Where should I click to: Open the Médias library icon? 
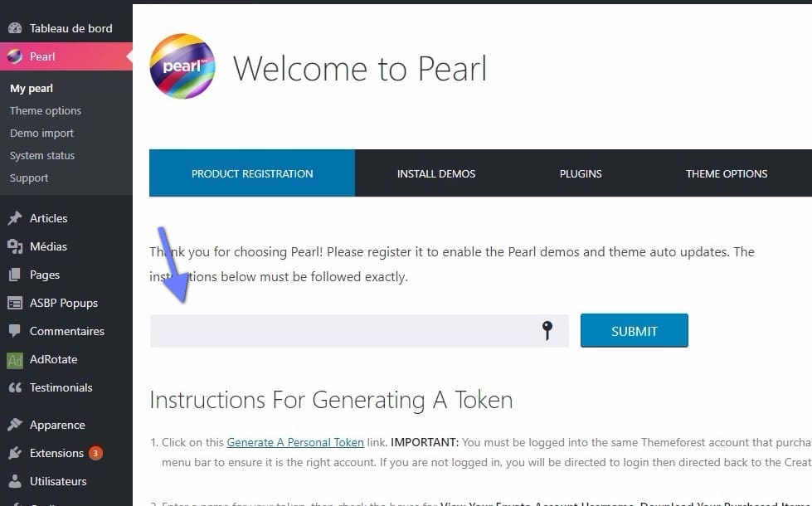(x=17, y=246)
